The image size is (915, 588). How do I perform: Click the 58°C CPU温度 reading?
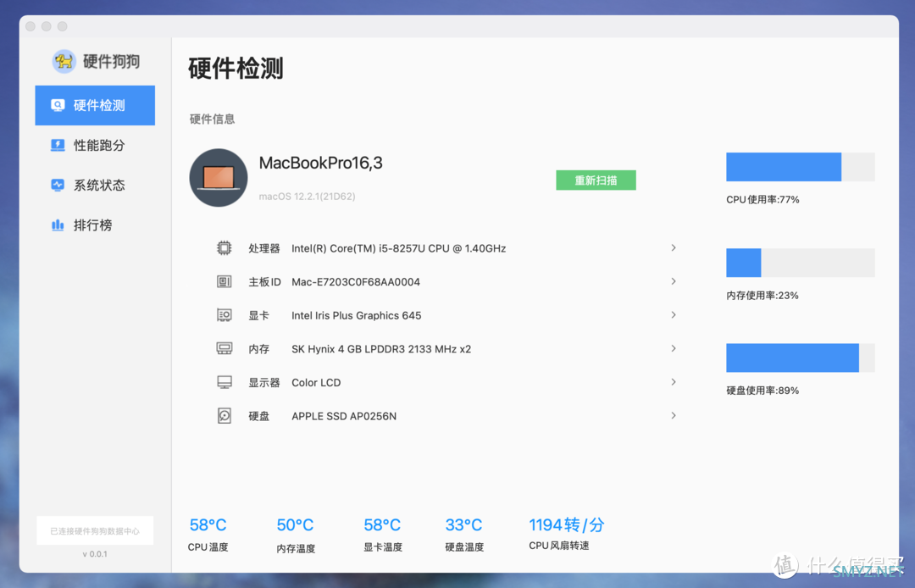click(x=208, y=525)
